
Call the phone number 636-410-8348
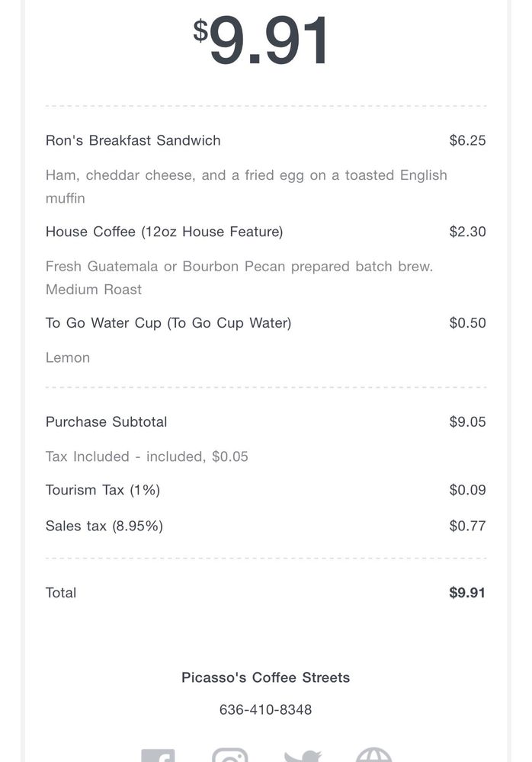[265, 709]
